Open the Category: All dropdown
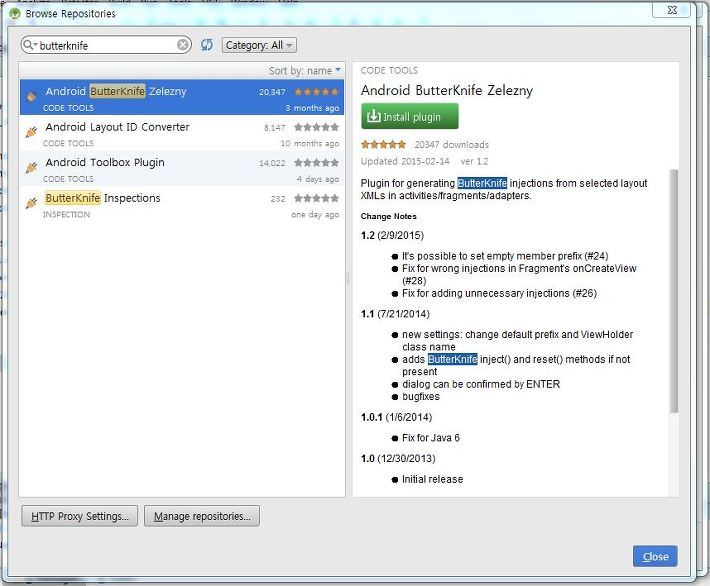This screenshot has width=710, height=586. (x=259, y=45)
